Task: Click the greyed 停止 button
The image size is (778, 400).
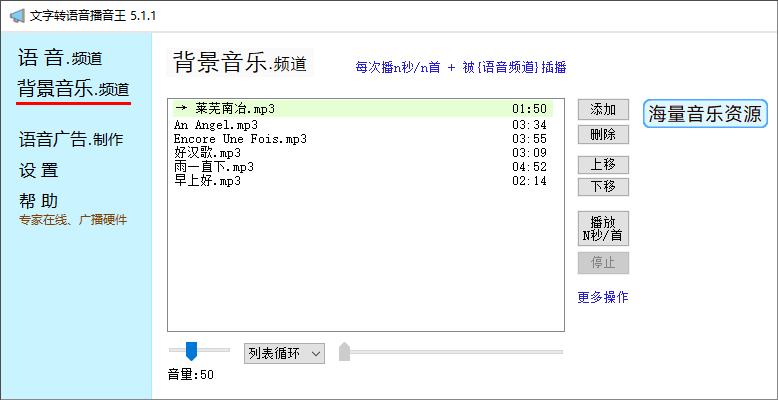Action: click(603, 263)
